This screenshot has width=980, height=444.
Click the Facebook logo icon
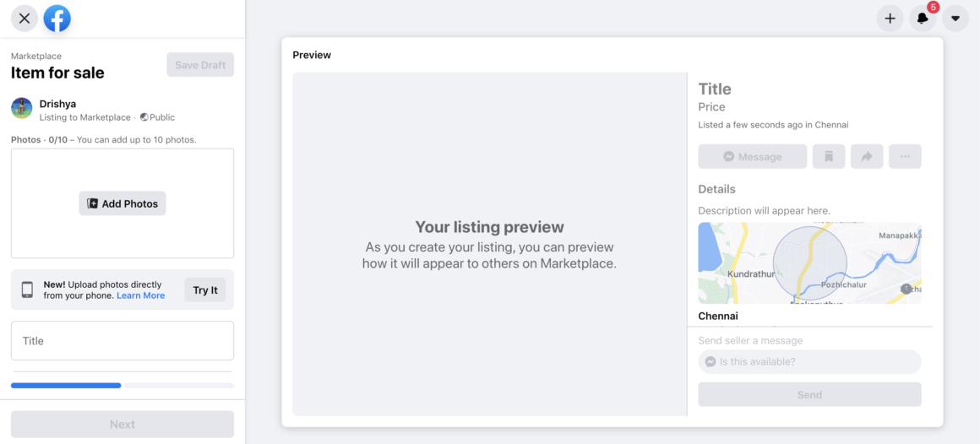[57, 18]
